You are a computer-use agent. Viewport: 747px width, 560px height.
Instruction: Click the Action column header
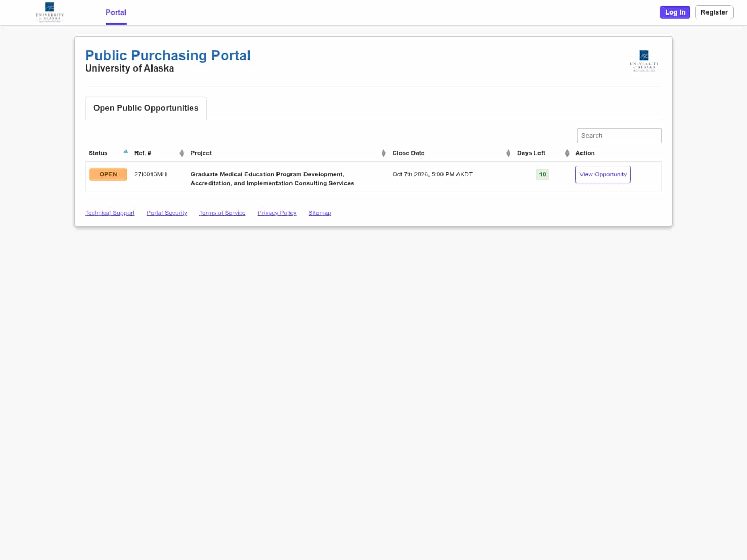[x=585, y=153]
